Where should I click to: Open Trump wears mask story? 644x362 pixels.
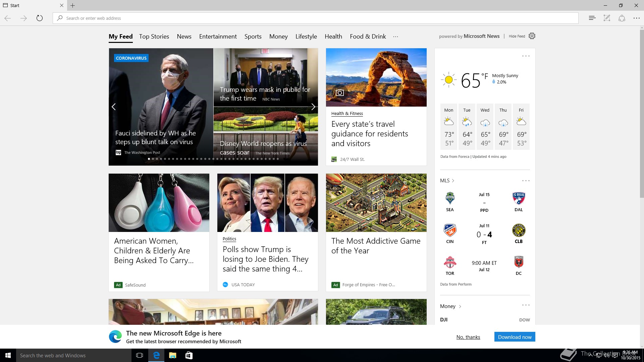[x=265, y=94]
